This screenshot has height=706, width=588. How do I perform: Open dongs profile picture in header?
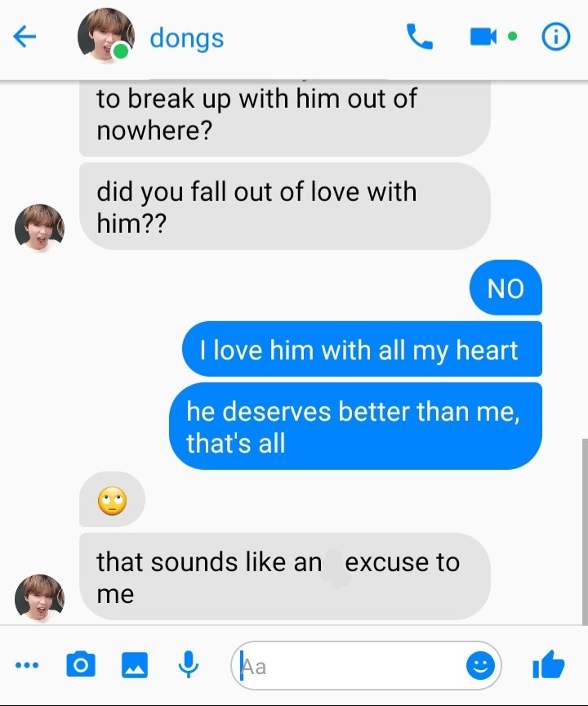(x=105, y=36)
